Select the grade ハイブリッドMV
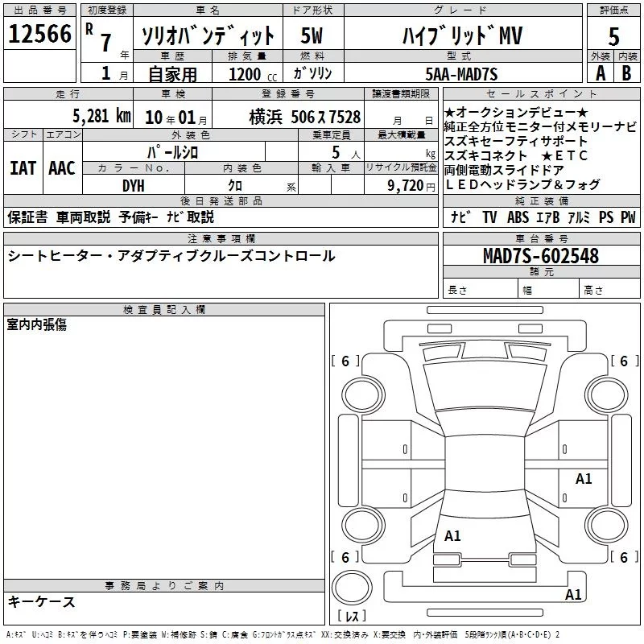Image resolution: width=644 pixels, height=644 pixels. (x=462, y=35)
